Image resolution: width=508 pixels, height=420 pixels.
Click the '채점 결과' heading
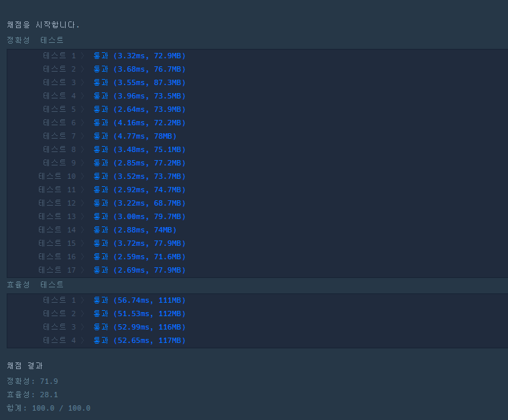tap(25, 366)
